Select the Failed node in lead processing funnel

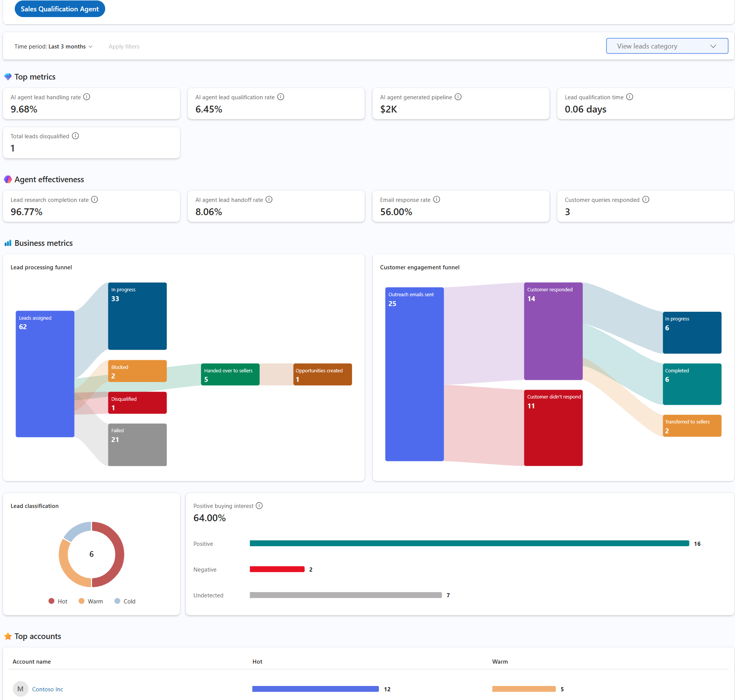(137, 445)
